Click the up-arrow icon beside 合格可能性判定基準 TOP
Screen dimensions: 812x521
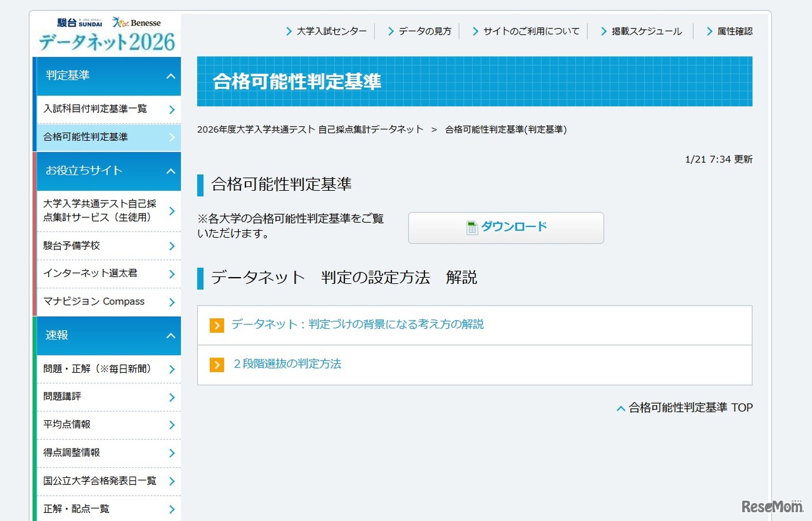pyautogui.click(x=620, y=408)
